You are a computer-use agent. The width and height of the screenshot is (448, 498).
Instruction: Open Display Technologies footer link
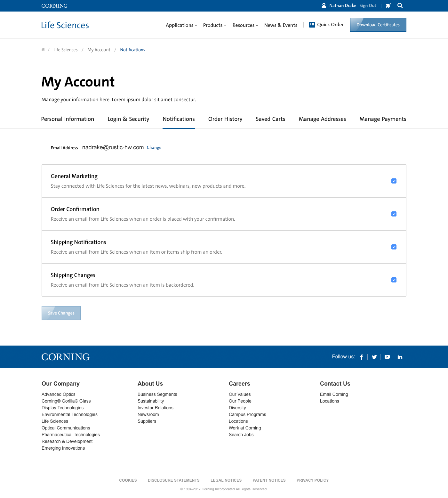pyautogui.click(x=62, y=408)
